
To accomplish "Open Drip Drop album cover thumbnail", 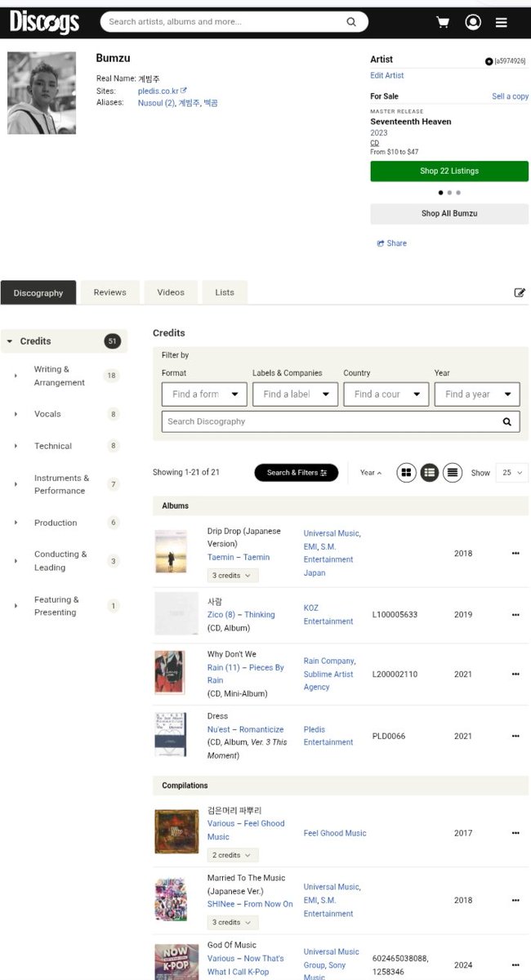I will tap(171, 551).
